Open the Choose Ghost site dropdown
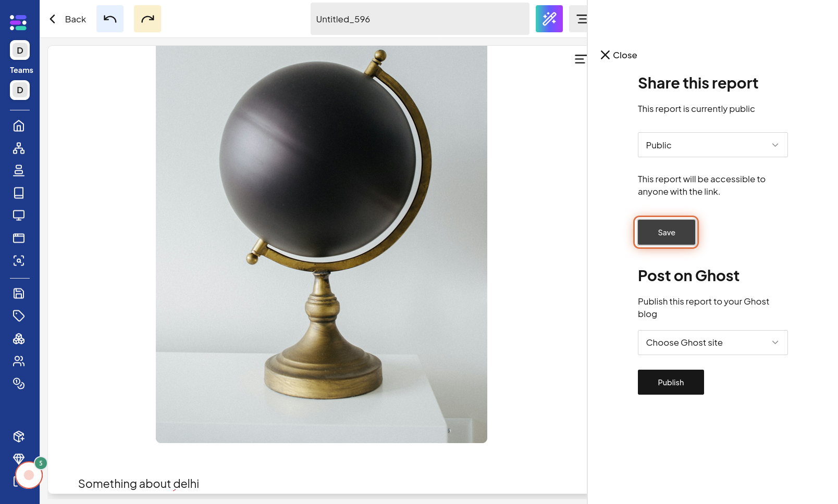This screenshot has height=504, width=838. (x=712, y=343)
